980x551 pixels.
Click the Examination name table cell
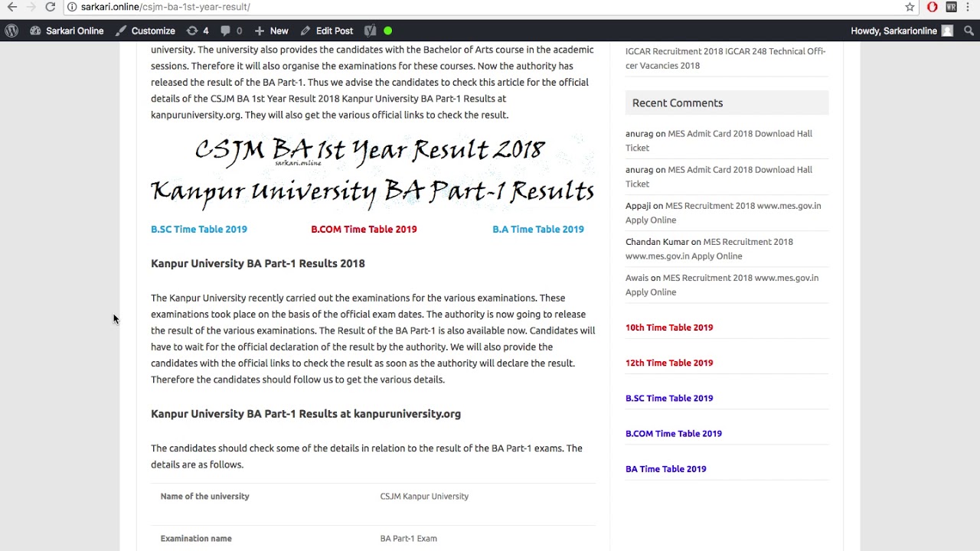pyautogui.click(x=196, y=539)
